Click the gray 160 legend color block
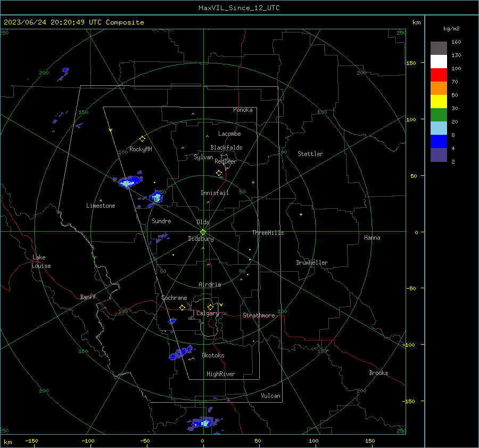 pyautogui.click(x=439, y=48)
